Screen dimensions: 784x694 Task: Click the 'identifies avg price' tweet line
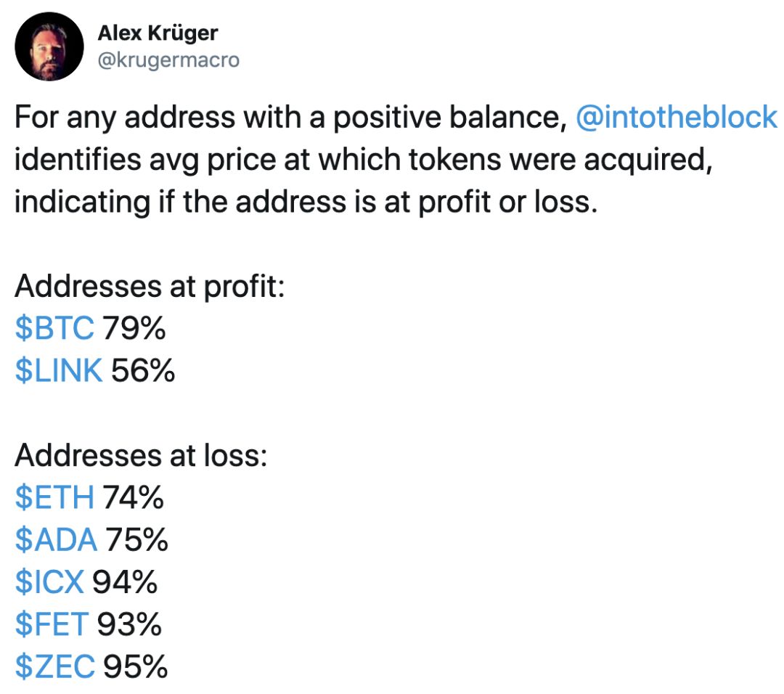point(364,160)
